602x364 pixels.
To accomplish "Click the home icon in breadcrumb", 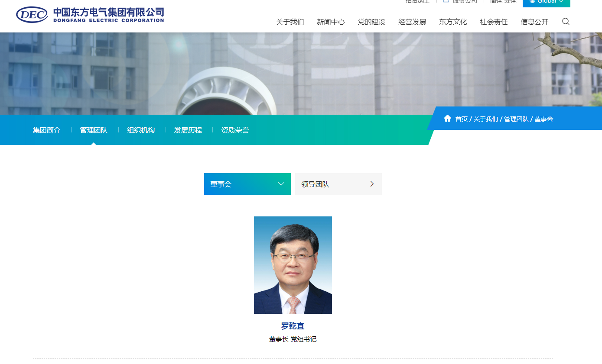I will click(x=448, y=119).
